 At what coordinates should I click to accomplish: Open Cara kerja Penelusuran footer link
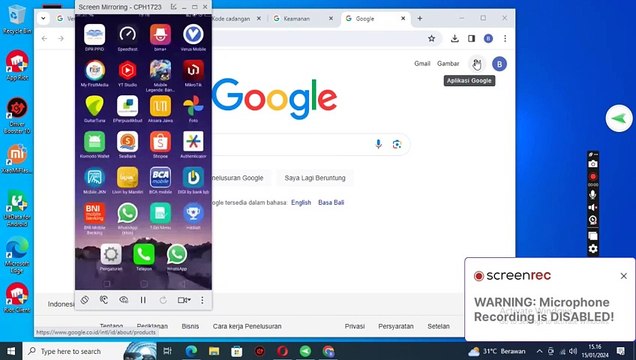pos(247,326)
